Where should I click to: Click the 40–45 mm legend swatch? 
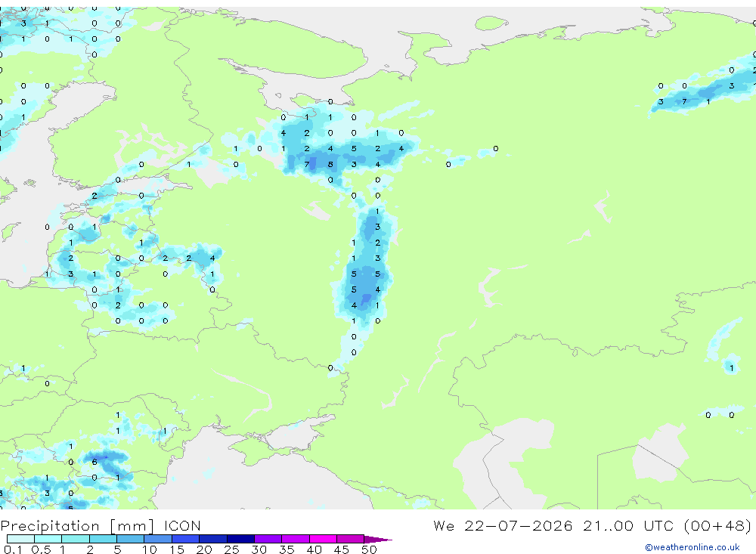[323, 539]
